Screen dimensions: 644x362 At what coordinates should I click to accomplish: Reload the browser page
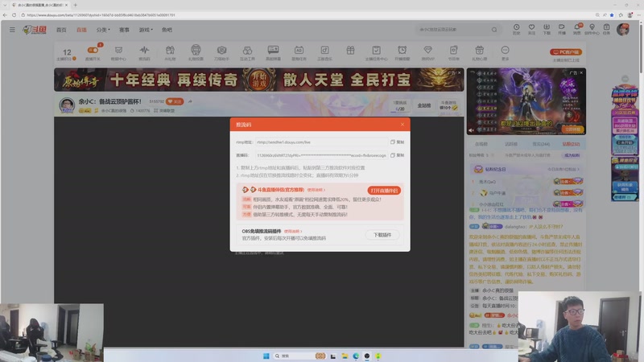(x=14, y=14)
